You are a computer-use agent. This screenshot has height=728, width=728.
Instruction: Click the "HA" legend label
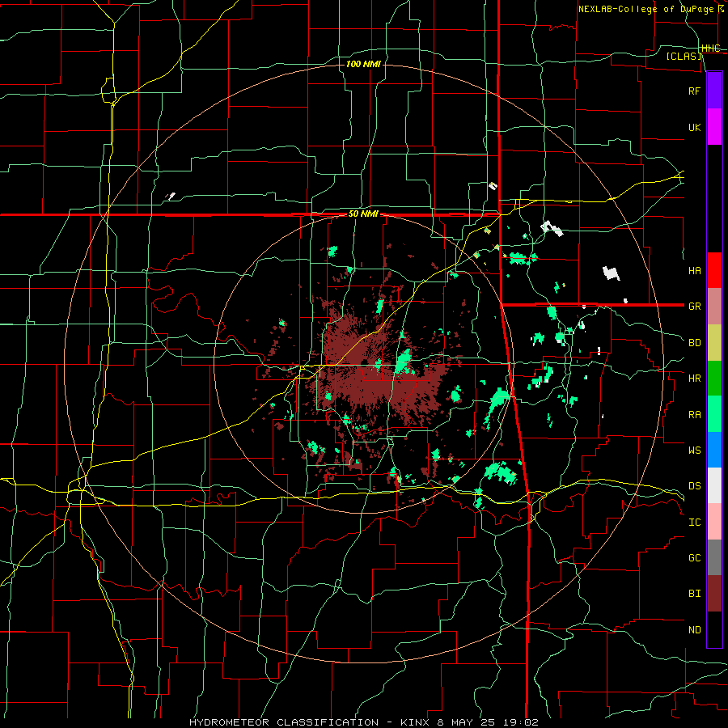coord(694,270)
